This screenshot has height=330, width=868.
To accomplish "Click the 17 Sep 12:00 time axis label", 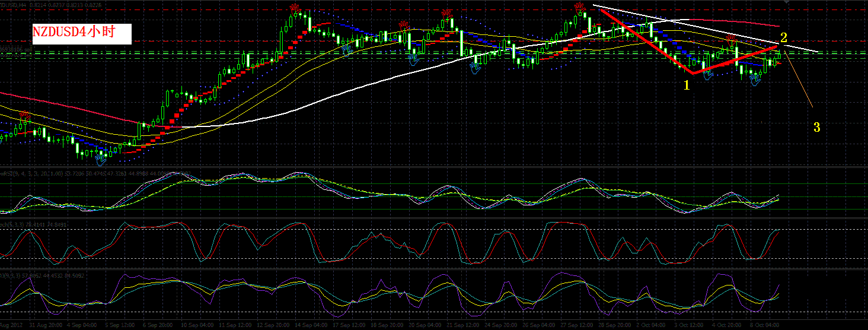I will [x=349, y=325].
